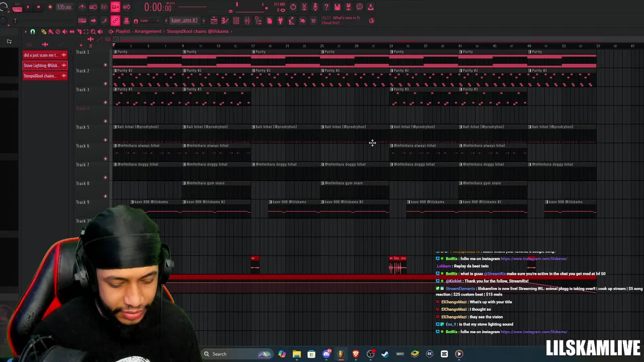The image size is (644, 362).
Task: Open the tempo tapper icon
Action: [291, 21]
